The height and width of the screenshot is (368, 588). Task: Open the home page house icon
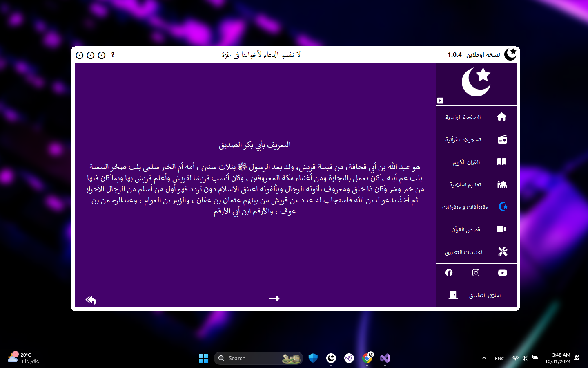point(502,117)
